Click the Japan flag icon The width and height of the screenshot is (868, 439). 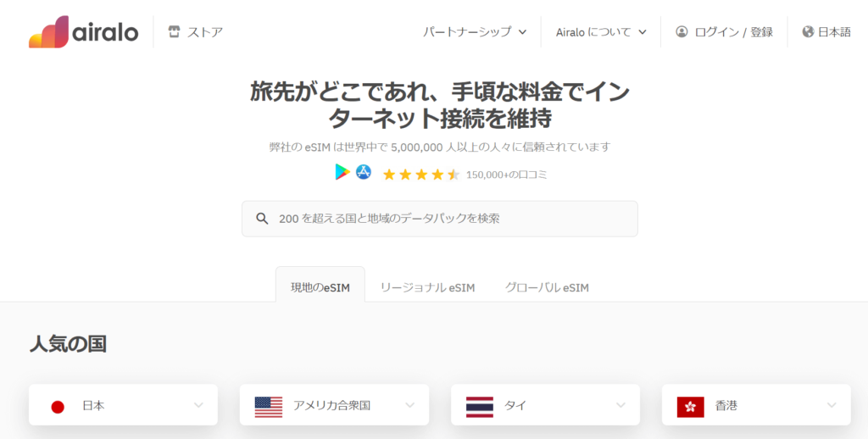58,407
